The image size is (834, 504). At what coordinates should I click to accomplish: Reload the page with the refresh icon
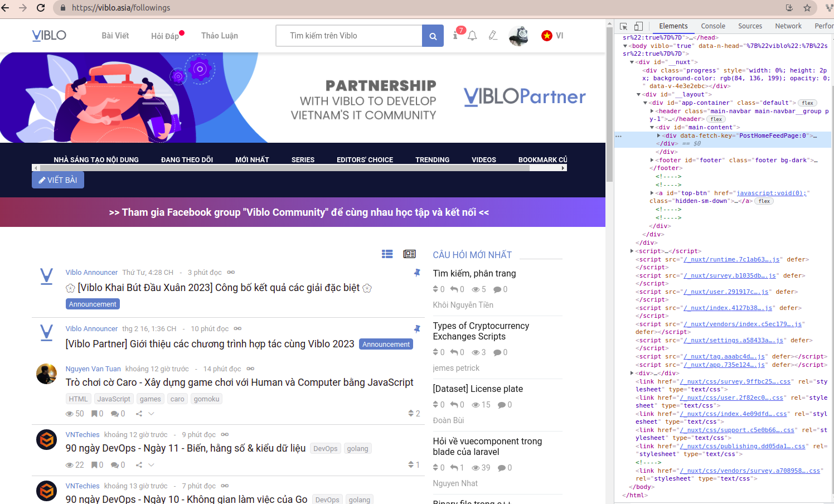(x=41, y=8)
